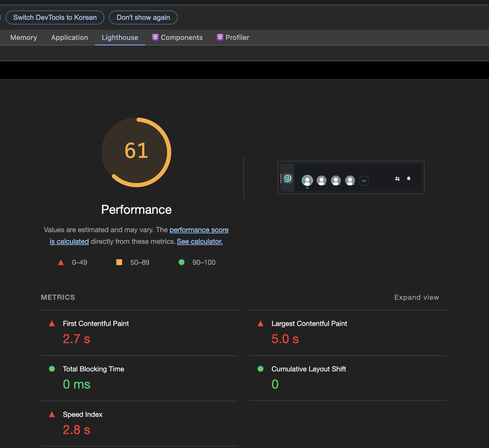Click the red triangle 0–49 legend icon
489x448 pixels.
pyautogui.click(x=61, y=262)
